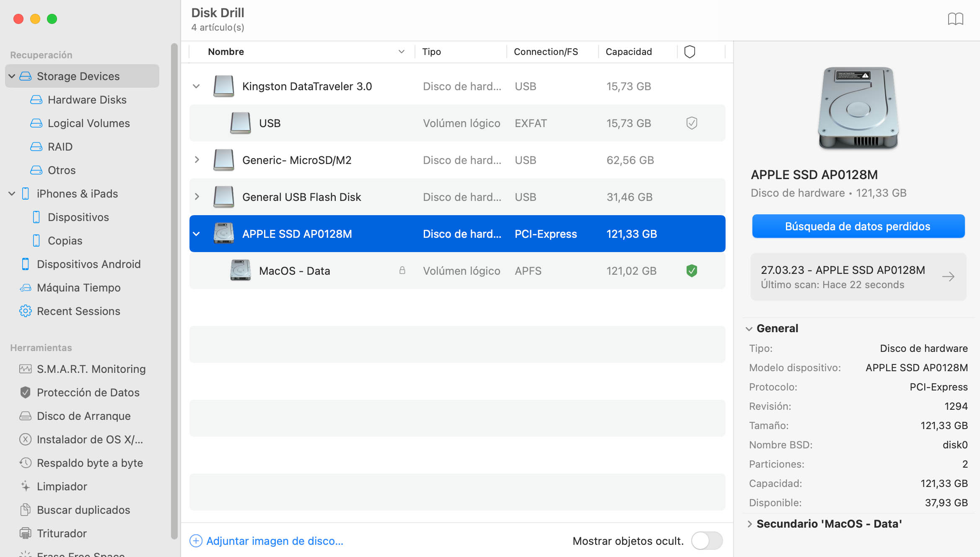The image size is (980, 557).
Task: Open the help book icon
Action: tap(955, 19)
